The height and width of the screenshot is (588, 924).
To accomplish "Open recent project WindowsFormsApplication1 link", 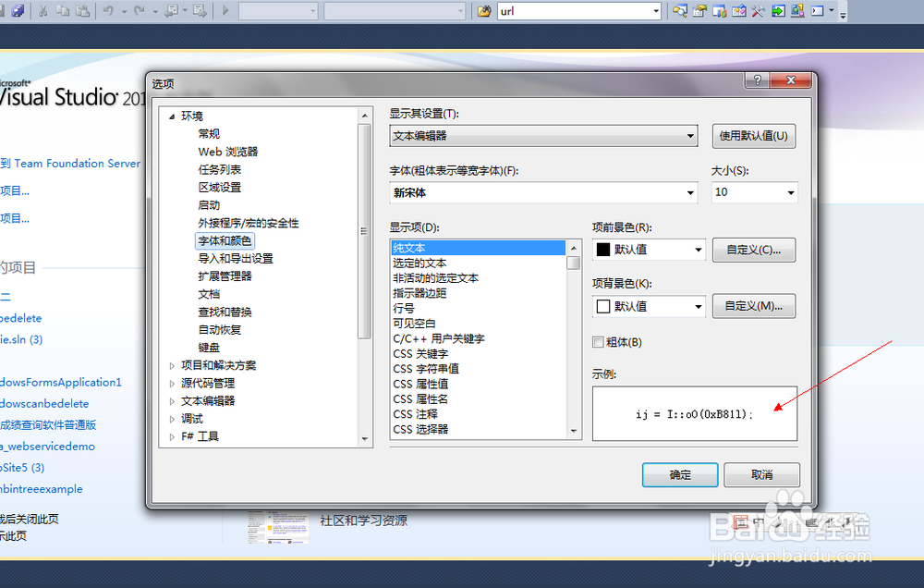I will (x=61, y=382).
